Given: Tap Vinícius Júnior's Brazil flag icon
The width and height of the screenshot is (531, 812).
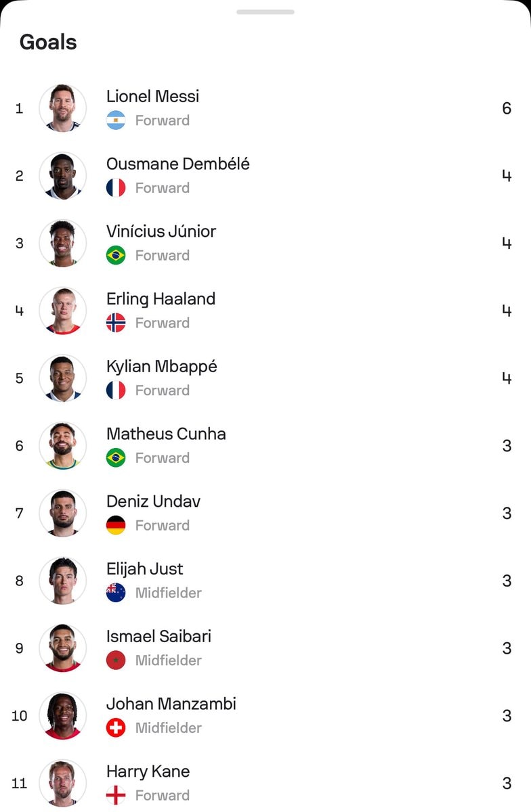Looking at the screenshot, I should [116, 255].
